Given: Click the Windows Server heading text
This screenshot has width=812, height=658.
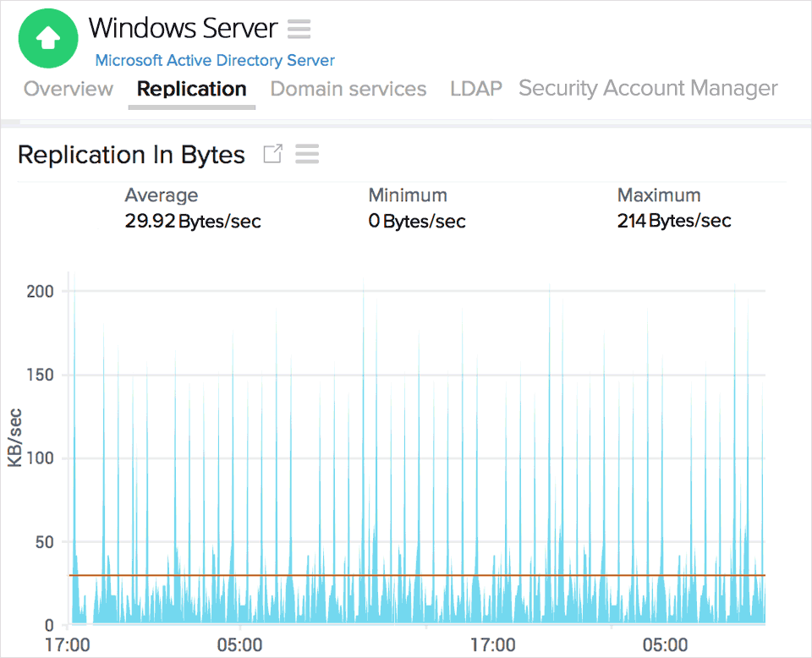Looking at the screenshot, I should click(x=183, y=28).
